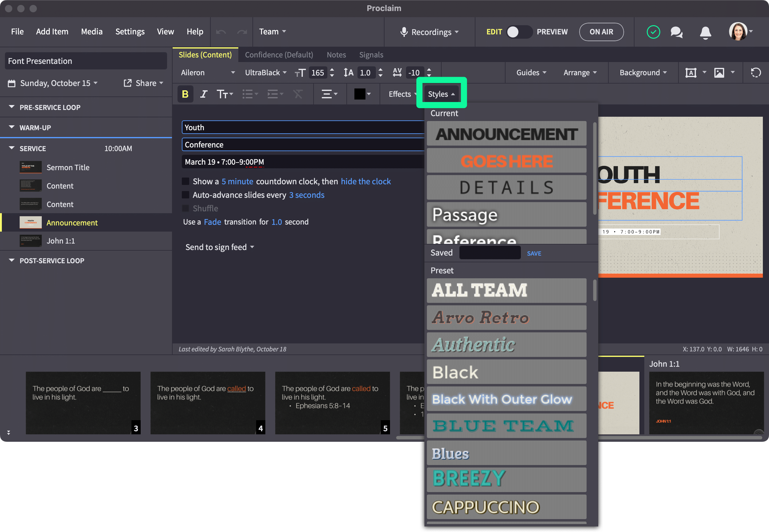This screenshot has height=532, width=769.
Task: Click the Youth text field
Action: pyautogui.click(x=303, y=127)
